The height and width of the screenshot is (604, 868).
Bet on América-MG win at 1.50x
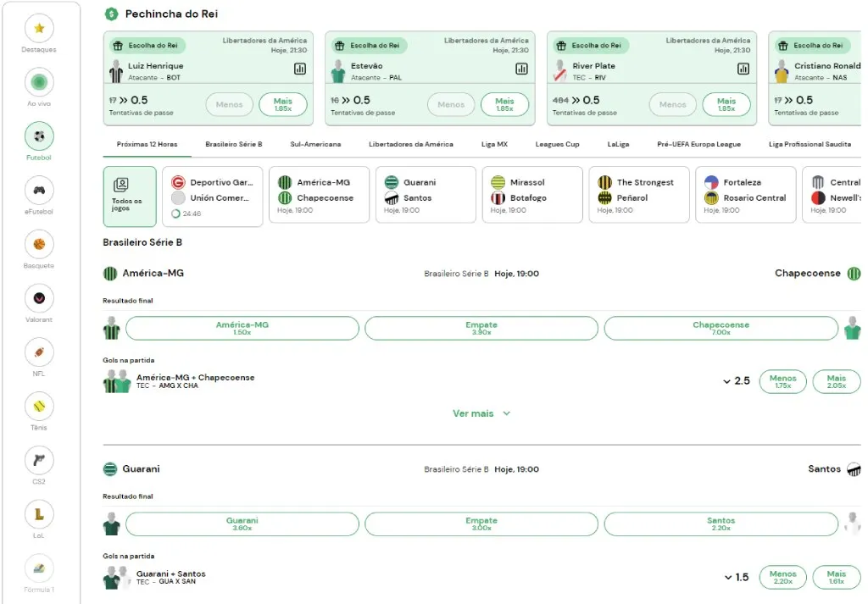242,328
